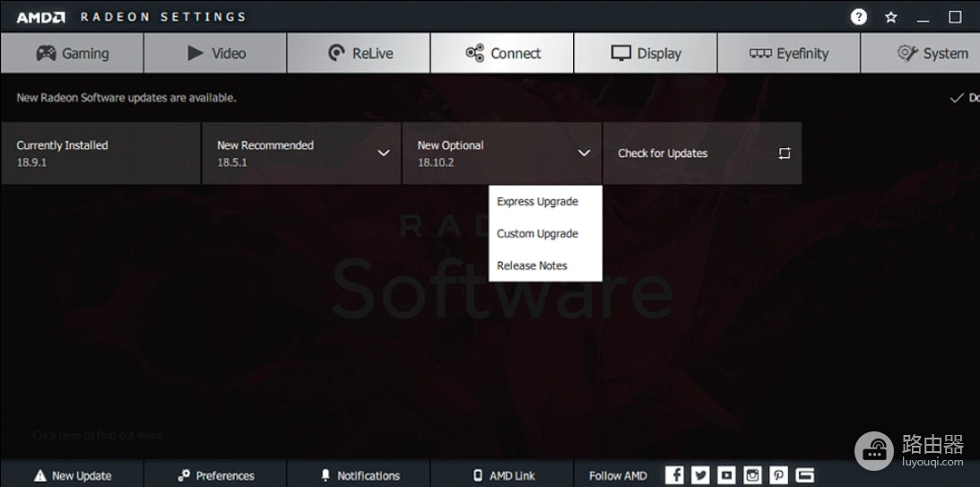Image resolution: width=980 pixels, height=487 pixels.
Task: Select the Connect tab
Action: tap(502, 53)
